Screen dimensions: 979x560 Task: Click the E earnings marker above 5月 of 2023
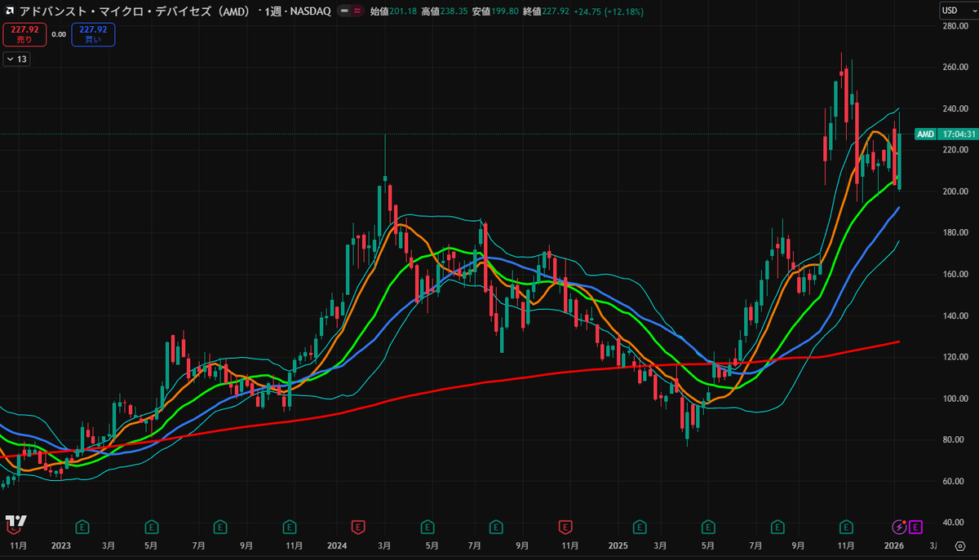[x=151, y=527]
